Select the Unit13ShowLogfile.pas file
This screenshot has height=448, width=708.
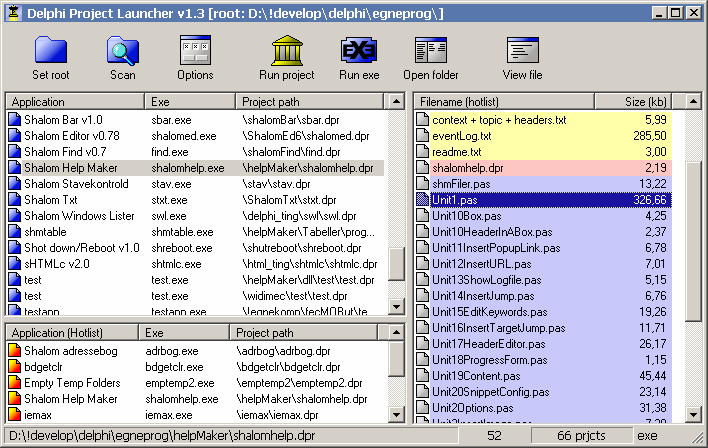coord(544,280)
